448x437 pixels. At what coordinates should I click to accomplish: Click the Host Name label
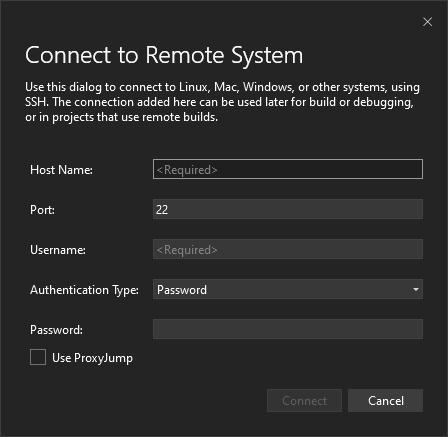[61, 170]
